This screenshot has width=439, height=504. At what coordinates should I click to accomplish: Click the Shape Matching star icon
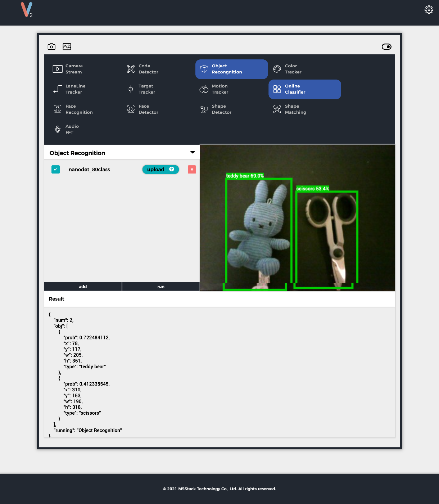tap(277, 109)
